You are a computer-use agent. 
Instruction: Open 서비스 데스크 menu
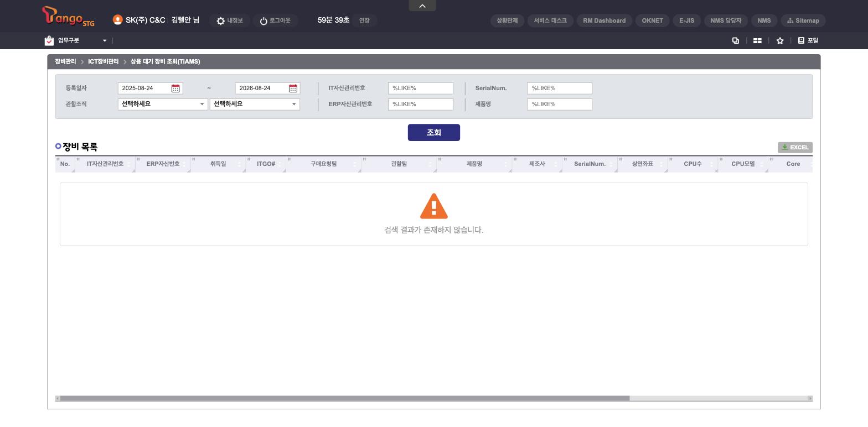click(x=550, y=20)
